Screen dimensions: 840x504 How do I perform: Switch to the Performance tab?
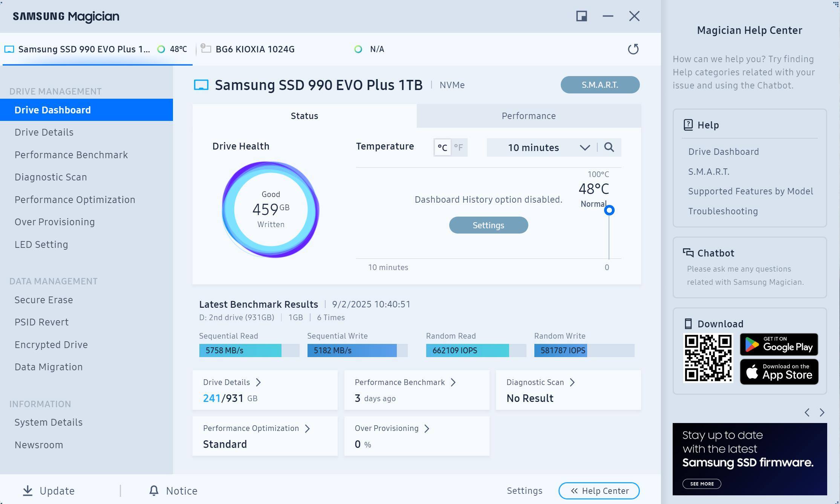[528, 116]
